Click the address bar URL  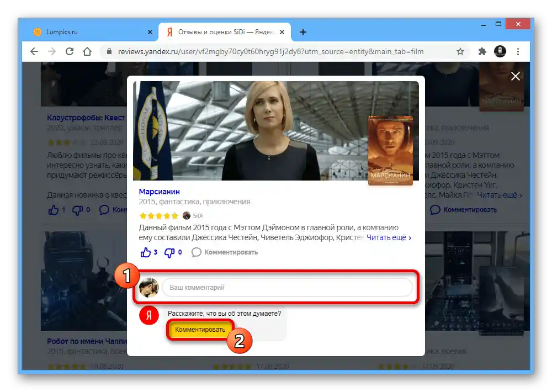click(x=270, y=51)
